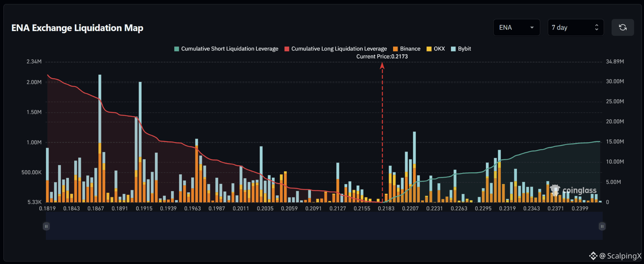Screen dimensions: 644x264
Task: Click the yellow OKX legend swatch
Action: (429, 49)
